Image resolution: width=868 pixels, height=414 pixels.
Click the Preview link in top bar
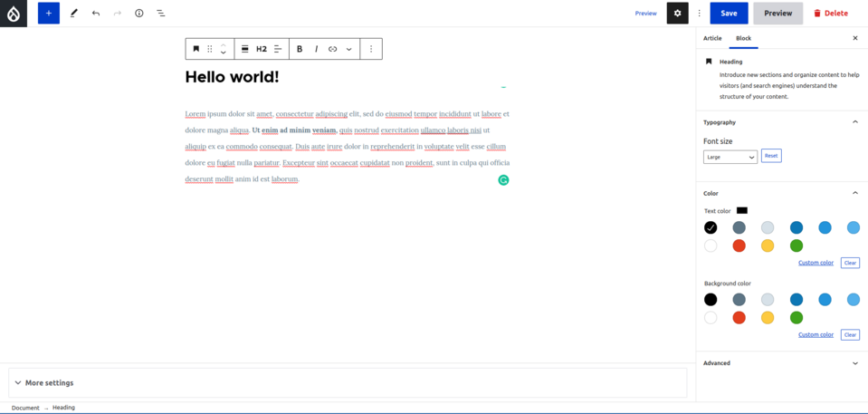tap(645, 14)
